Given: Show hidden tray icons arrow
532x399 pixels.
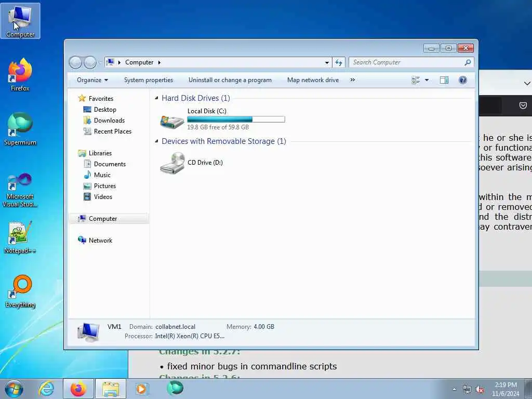Looking at the screenshot, I should 454,390.
